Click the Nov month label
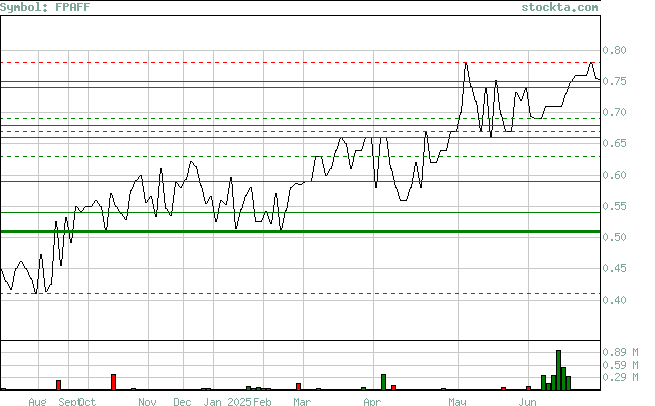 [x=147, y=401]
